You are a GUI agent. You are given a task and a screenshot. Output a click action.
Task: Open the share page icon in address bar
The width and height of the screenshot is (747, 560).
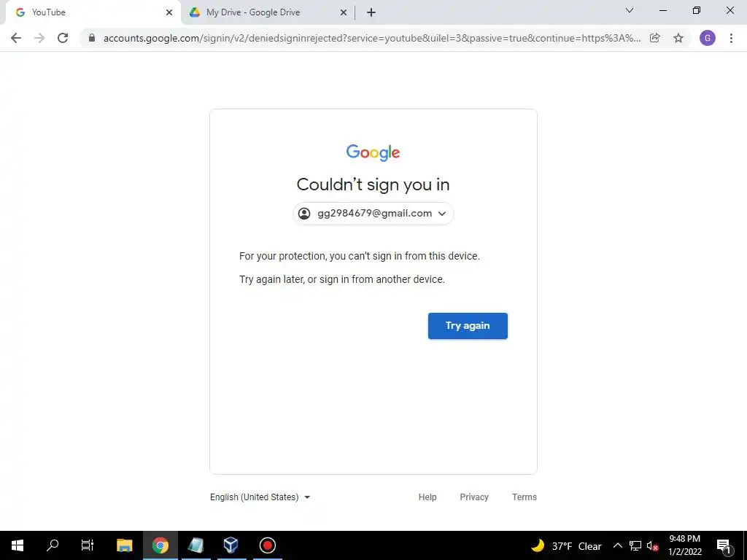pyautogui.click(x=655, y=38)
